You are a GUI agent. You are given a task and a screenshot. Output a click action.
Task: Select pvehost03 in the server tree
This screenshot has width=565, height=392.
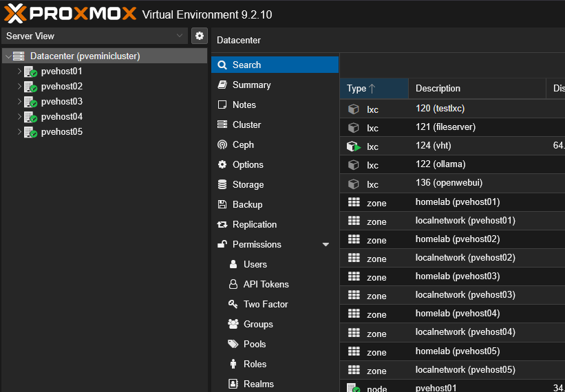coord(105,102)
